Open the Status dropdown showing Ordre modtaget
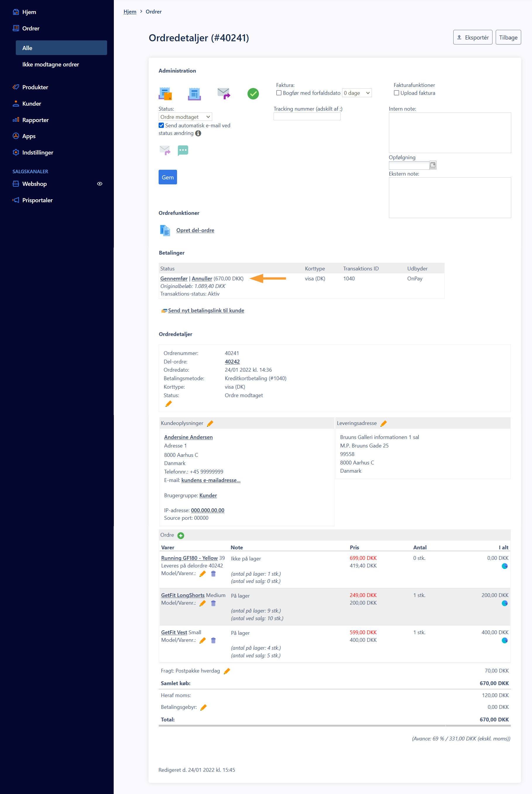Image resolution: width=532 pixels, height=794 pixels. [185, 117]
